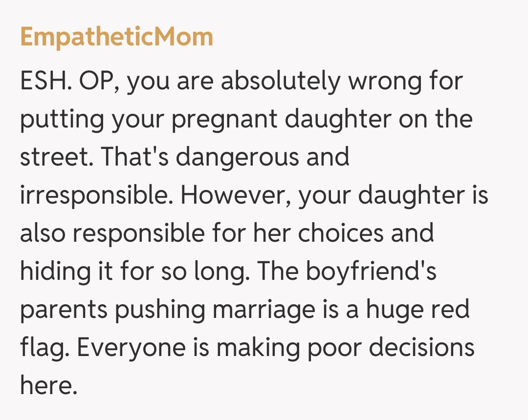Click the phrase 'also responsible'
The image size is (528, 420).
coord(111,234)
